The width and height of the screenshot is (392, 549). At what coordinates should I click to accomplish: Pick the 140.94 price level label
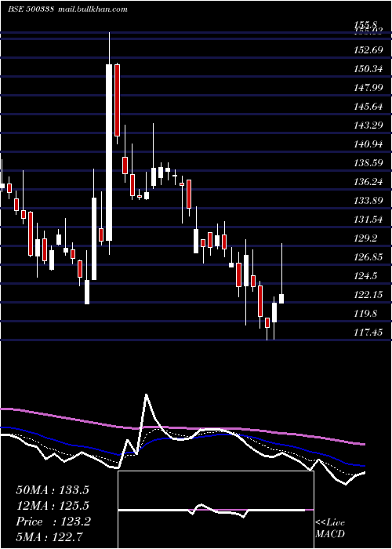(368, 144)
